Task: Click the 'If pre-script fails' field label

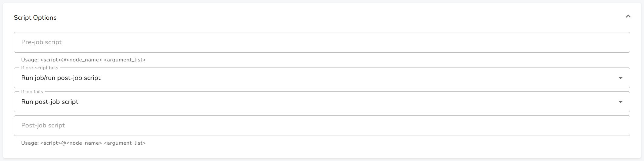Action: click(40, 68)
